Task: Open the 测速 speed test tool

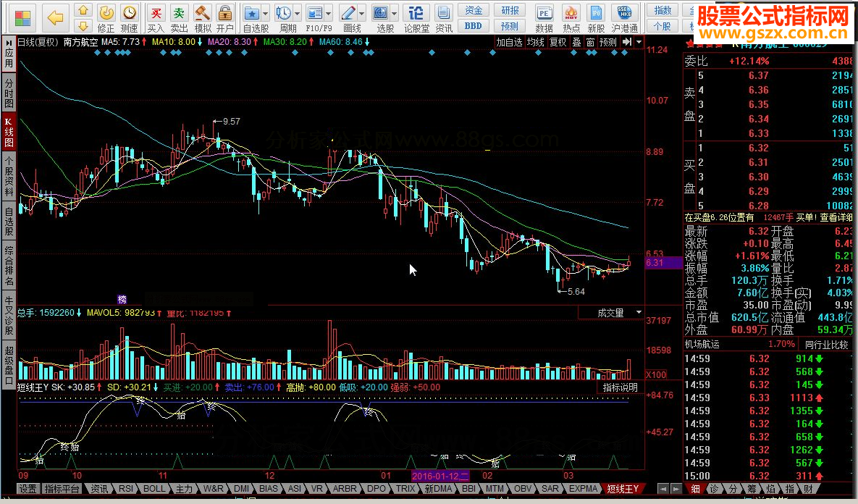Action: (x=129, y=19)
